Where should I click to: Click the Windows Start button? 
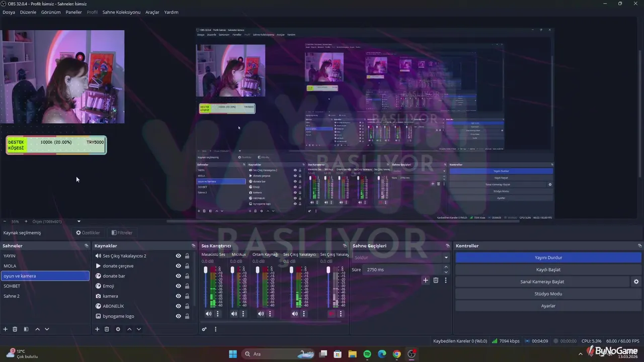tap(233, 354)
